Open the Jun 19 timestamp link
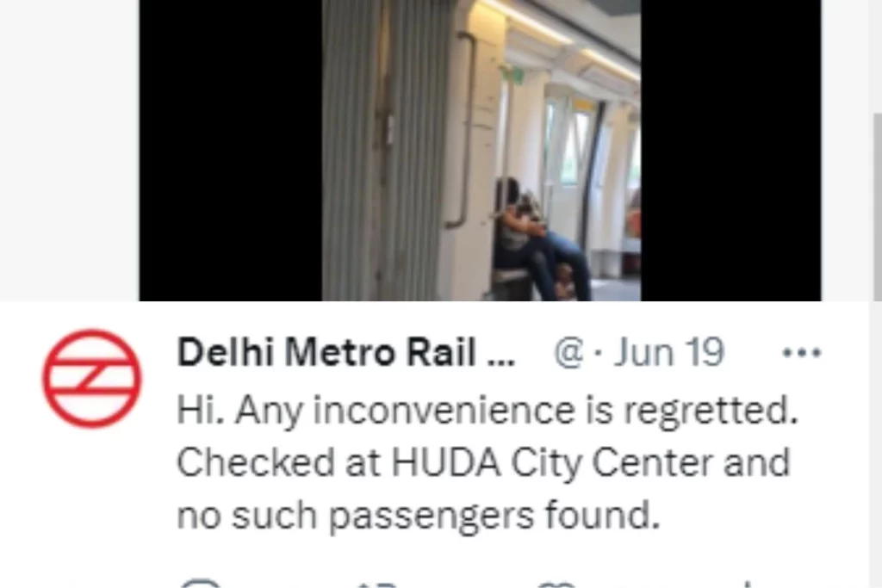The image size is (882, 588). point(668,353)
